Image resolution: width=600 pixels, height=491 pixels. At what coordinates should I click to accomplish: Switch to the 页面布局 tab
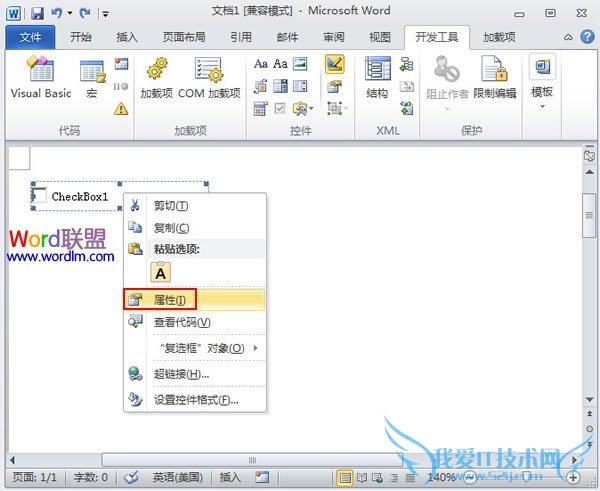pos(184,37)
